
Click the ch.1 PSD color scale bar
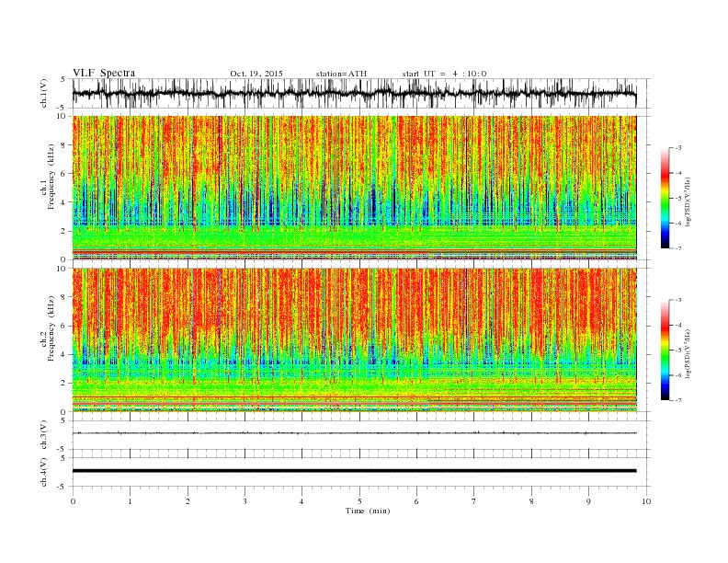click(665, 198)
